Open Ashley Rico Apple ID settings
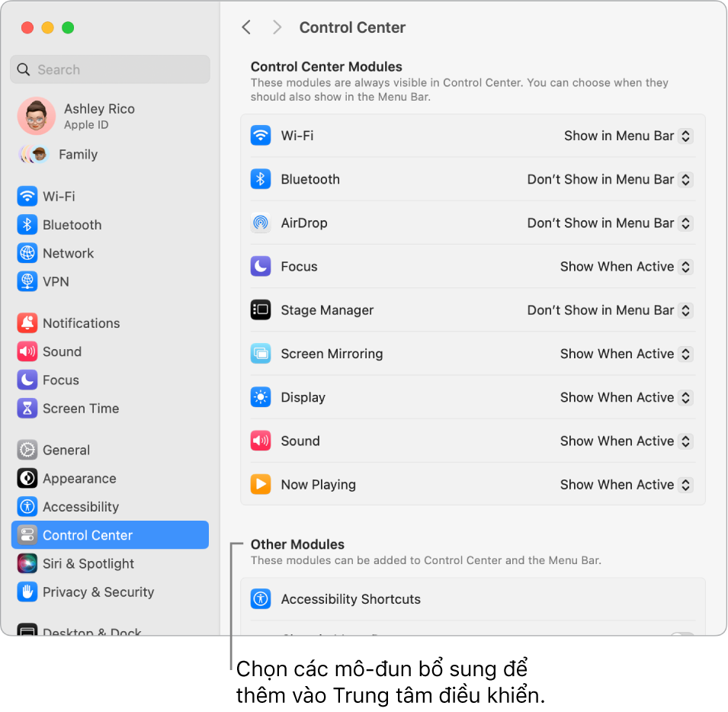This screenshot has height=712, width=728. pos(110,116)
